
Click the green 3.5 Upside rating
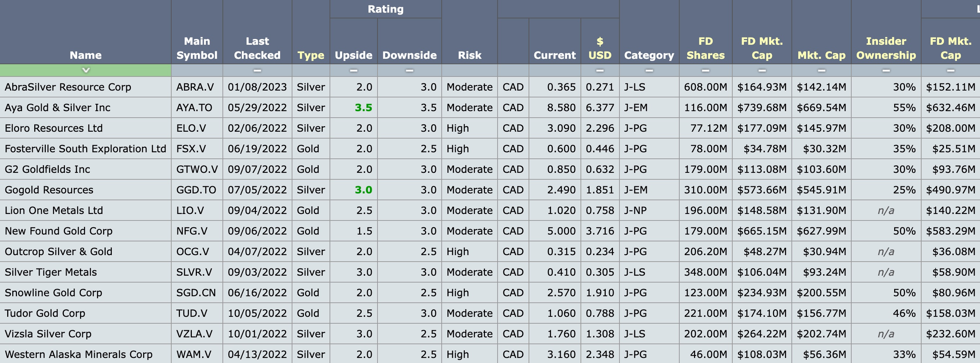click(x=363, y=108)
